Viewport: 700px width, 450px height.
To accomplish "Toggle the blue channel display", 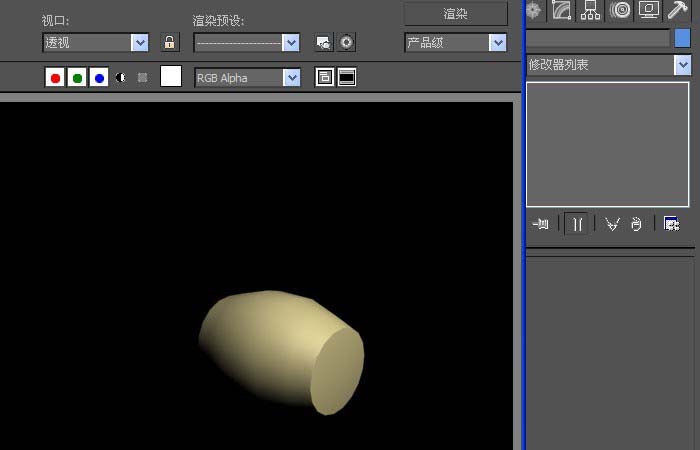I will (x=99, y=78).
